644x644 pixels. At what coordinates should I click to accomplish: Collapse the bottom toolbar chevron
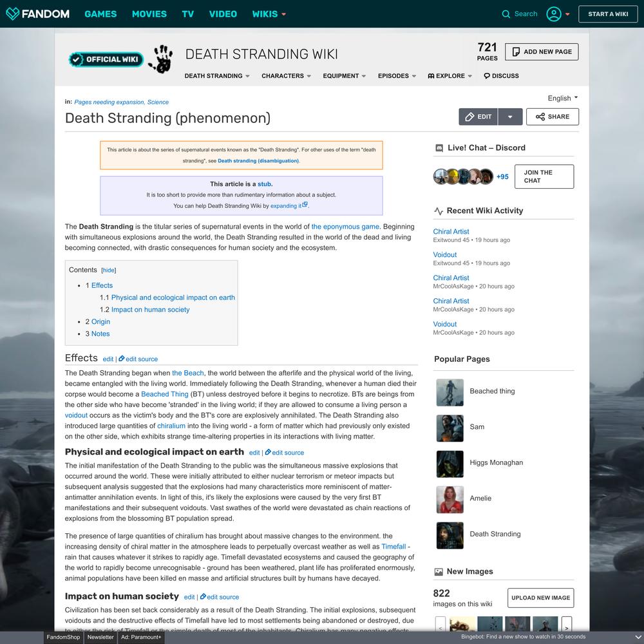pos(638,637)
